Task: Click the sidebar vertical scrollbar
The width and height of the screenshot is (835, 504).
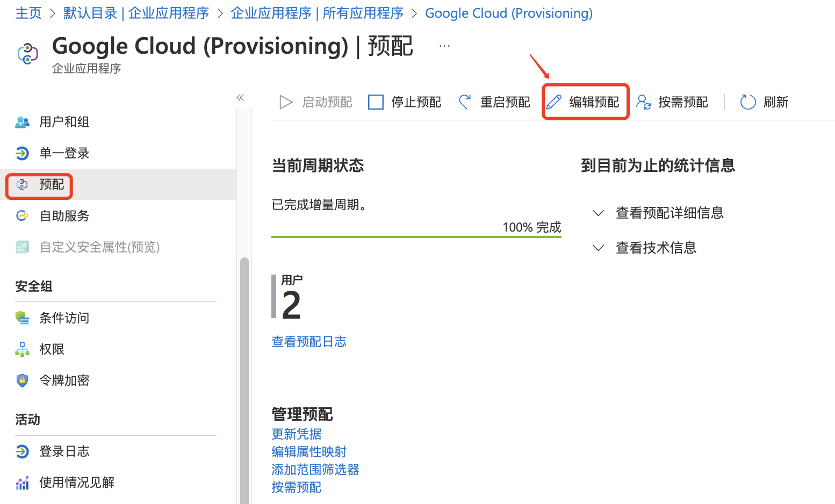Action: [244, 380]
